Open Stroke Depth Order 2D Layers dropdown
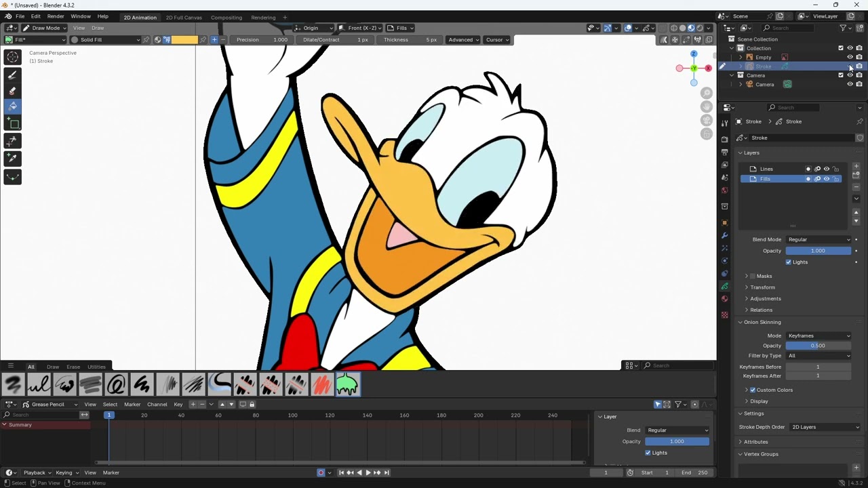This screenshot has height=488, width=868. (825, 427)
